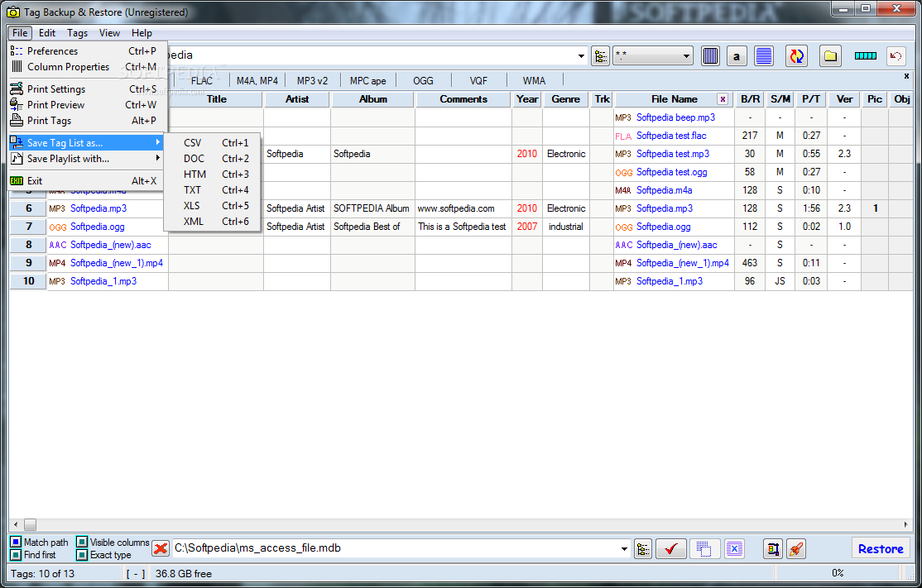
Task: Click the Preferences menu entry
Action: point(87,51)
